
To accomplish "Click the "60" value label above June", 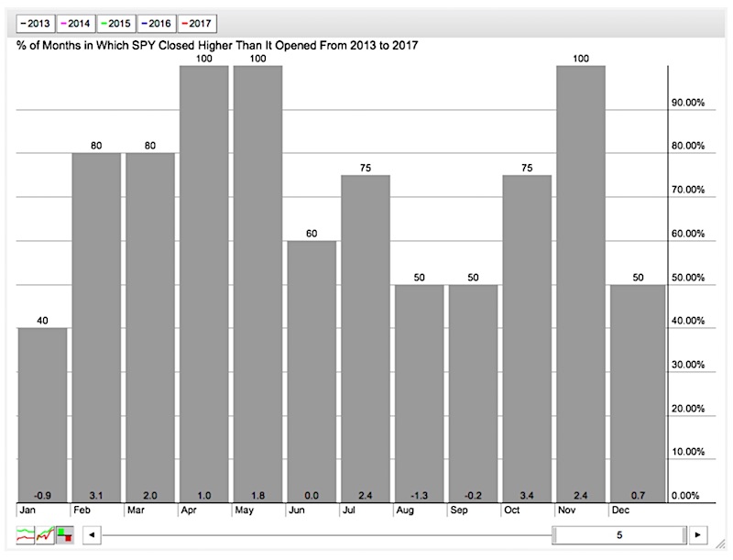I will (x=312, y=234).
